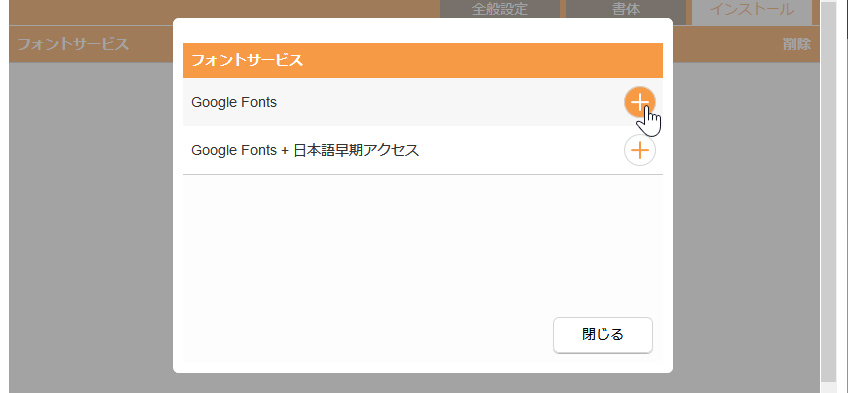Click the フォントサービス dialog header
Viewport: 848px width, 393px height.
(423, 61)
